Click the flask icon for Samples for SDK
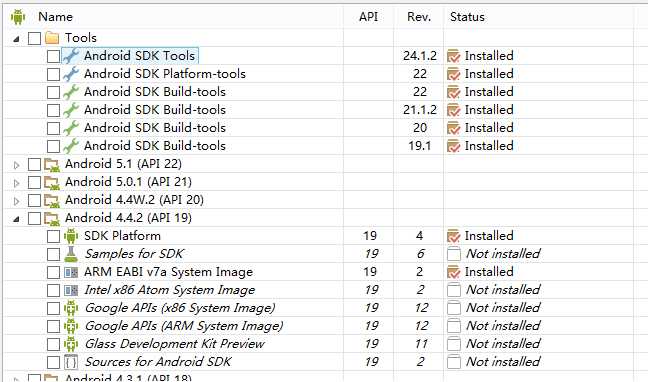 71,254
